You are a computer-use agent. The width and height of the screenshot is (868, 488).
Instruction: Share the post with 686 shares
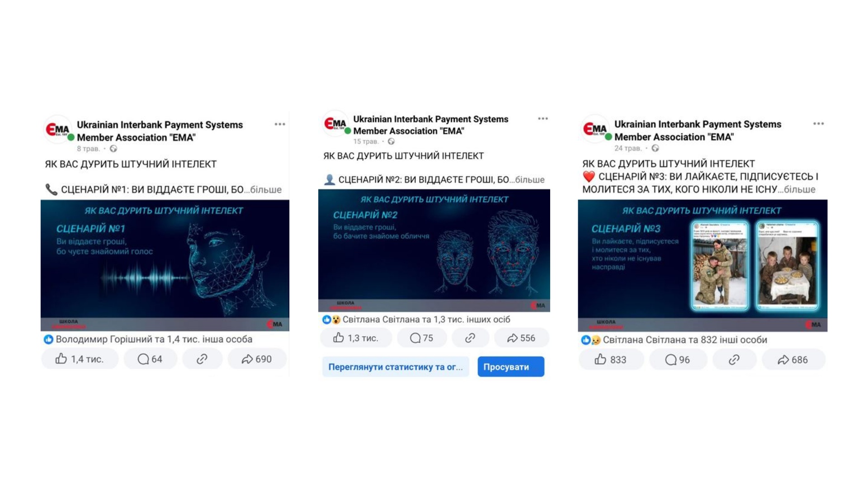[793, 360]
